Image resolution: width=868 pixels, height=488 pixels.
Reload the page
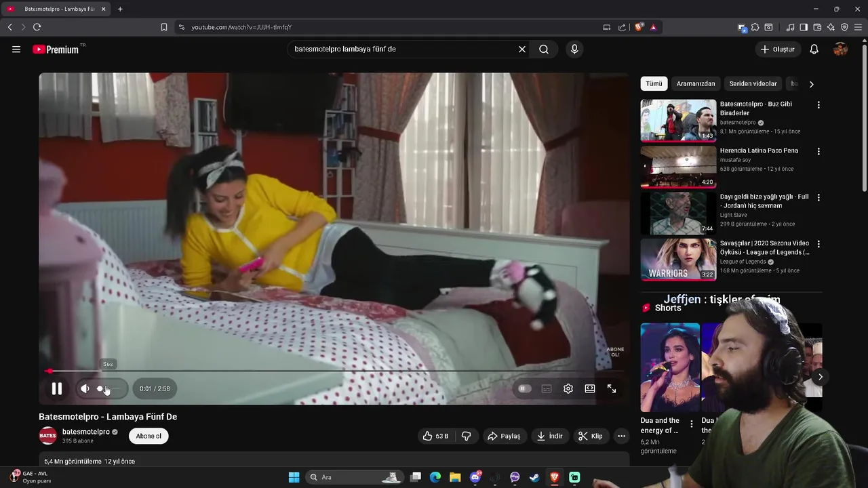pos(37,27)
